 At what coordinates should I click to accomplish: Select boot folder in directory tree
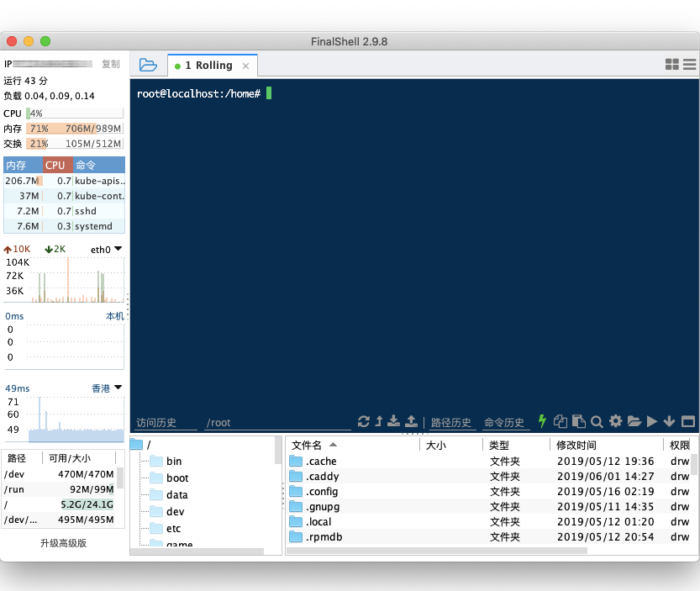[x=169, y=478]
